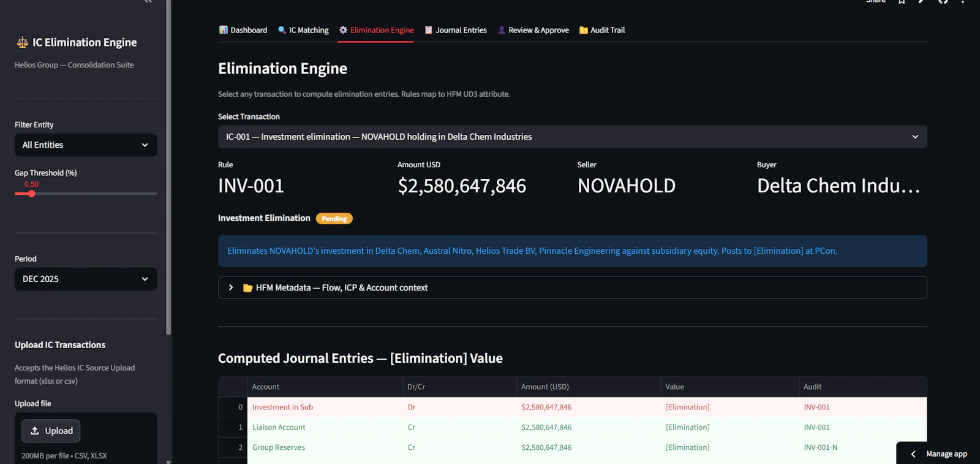
Task: Click the Gap Threshold slider handle
Action: coord(31,194)
